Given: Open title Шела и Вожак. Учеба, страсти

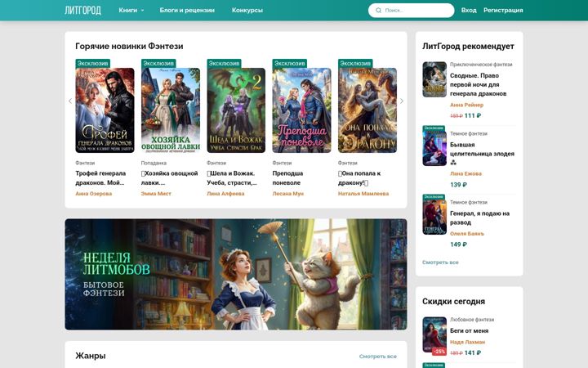Looking at the screenshot, I should (232, 178).
